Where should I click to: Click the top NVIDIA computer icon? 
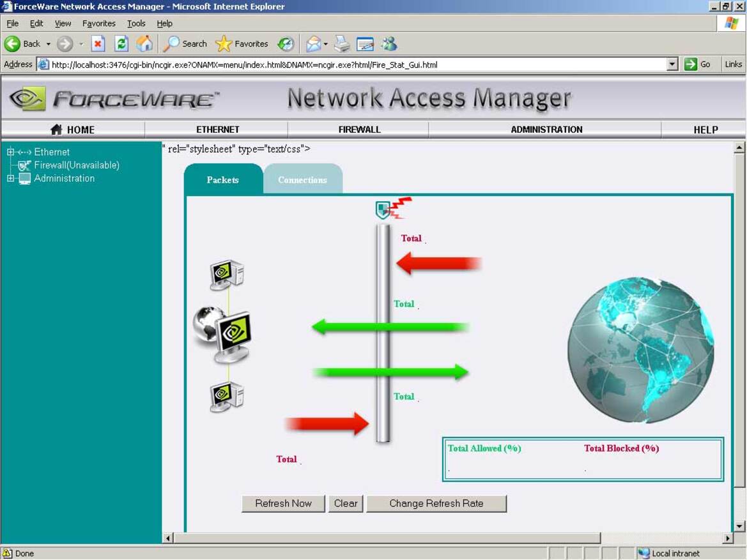(x=227, y=275)
